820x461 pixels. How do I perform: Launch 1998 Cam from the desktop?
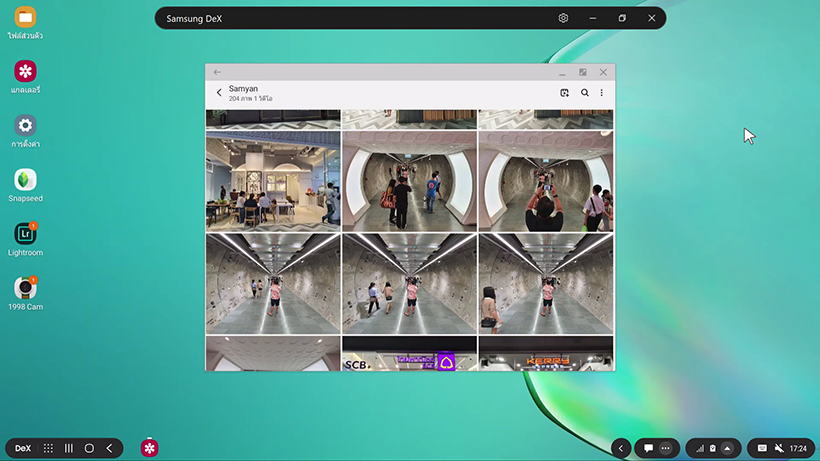click(x=25, y=288)
